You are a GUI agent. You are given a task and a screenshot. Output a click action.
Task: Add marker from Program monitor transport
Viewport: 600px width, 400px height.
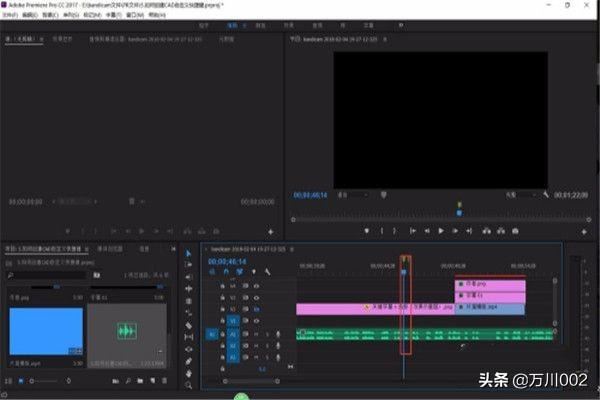click(x=367, y=231)
